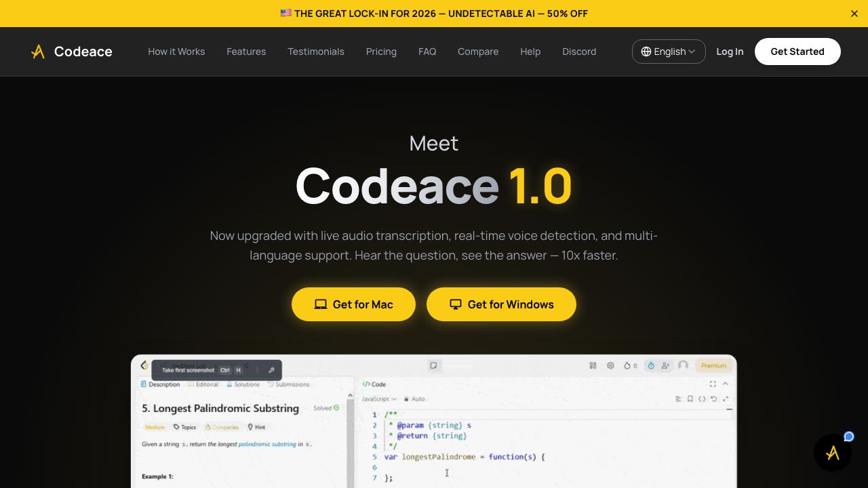Screen dimensions: 868x488
Task: Click the expand editor icon
Action: point(726,399)
